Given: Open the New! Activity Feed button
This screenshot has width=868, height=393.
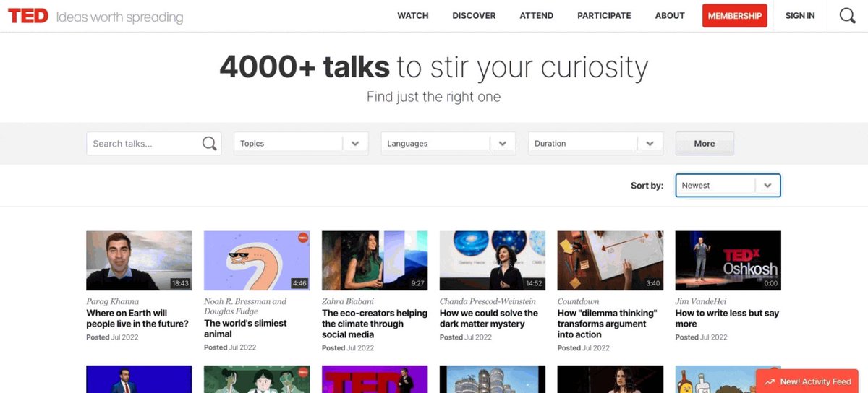Looking at the screenshot, I should 808,381.
